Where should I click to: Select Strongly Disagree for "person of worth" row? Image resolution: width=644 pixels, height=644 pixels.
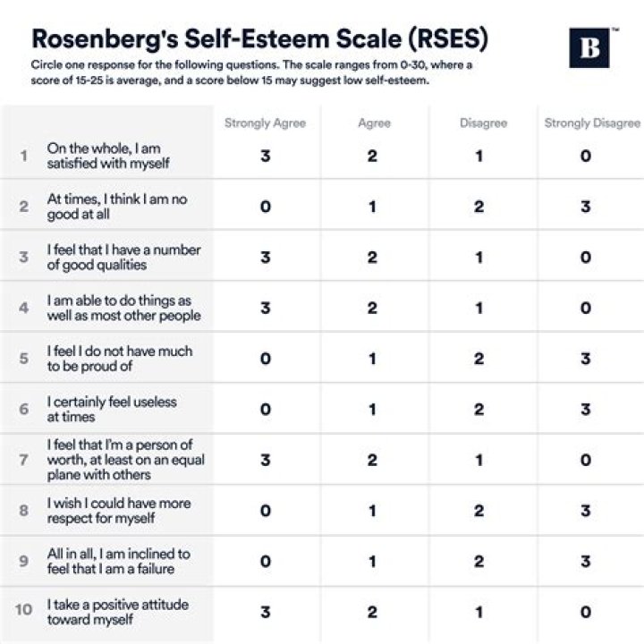click(586, 460)
